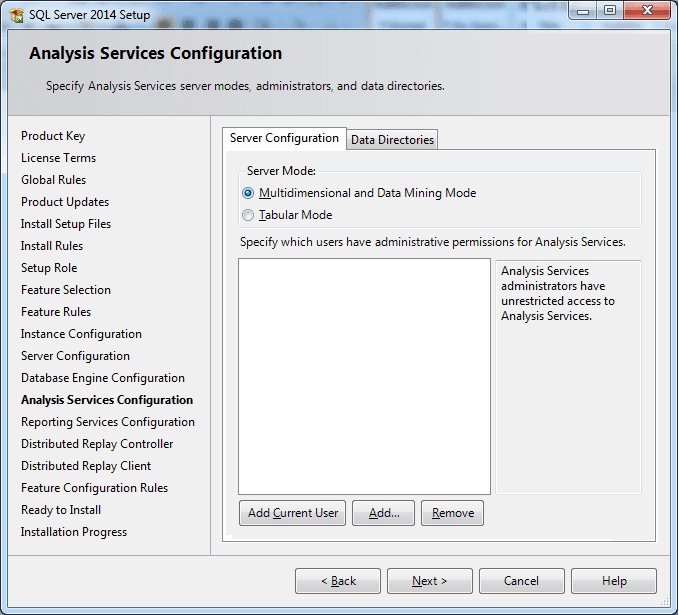This screenshot has height=615, width=679.
Task: Click the Reporting Services Configuration step
Action: point(108,422)
